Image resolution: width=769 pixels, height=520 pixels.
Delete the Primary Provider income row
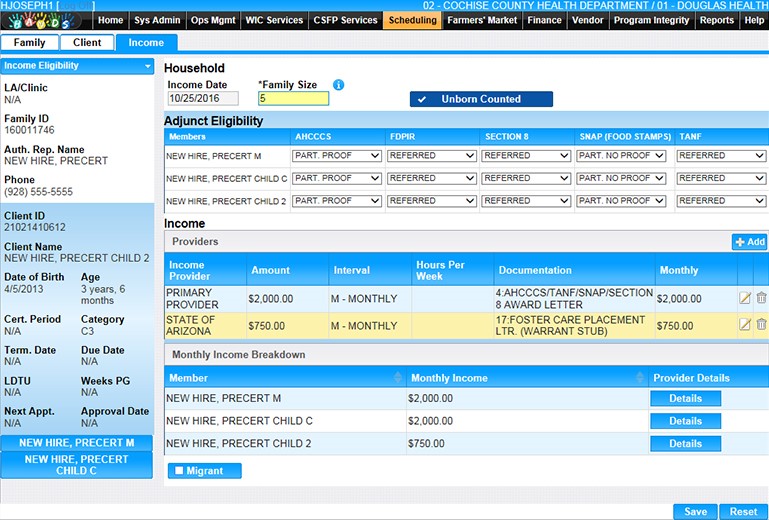(x=761, y=298)
